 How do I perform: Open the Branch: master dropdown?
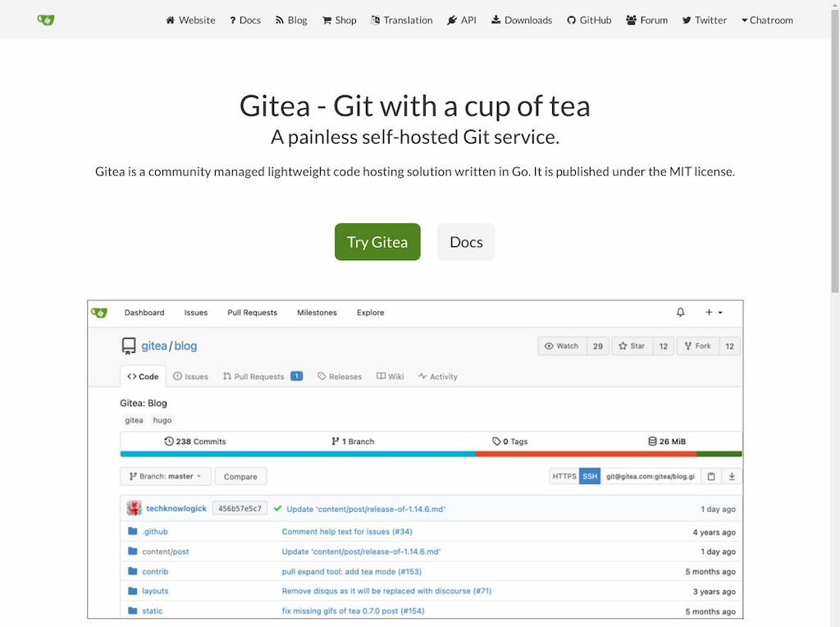tap(165, 476)
